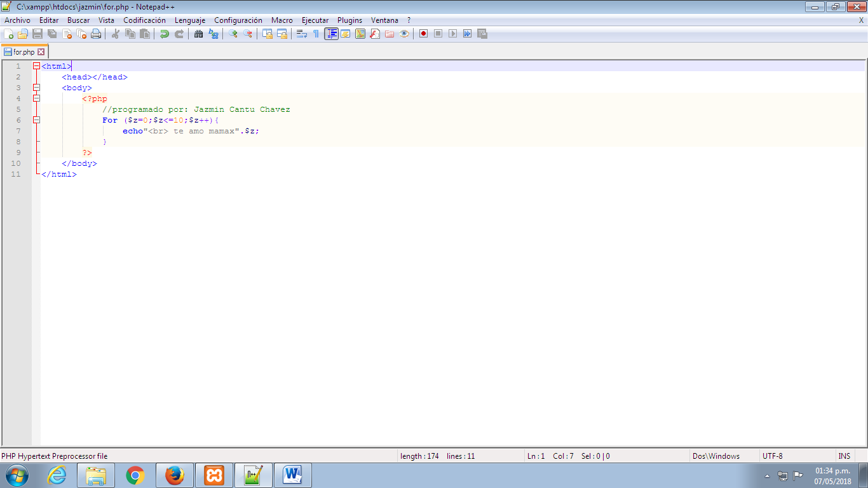Select the for.php document tab
The height and width of the screenshot is (488, 868).
coord(23,51)
